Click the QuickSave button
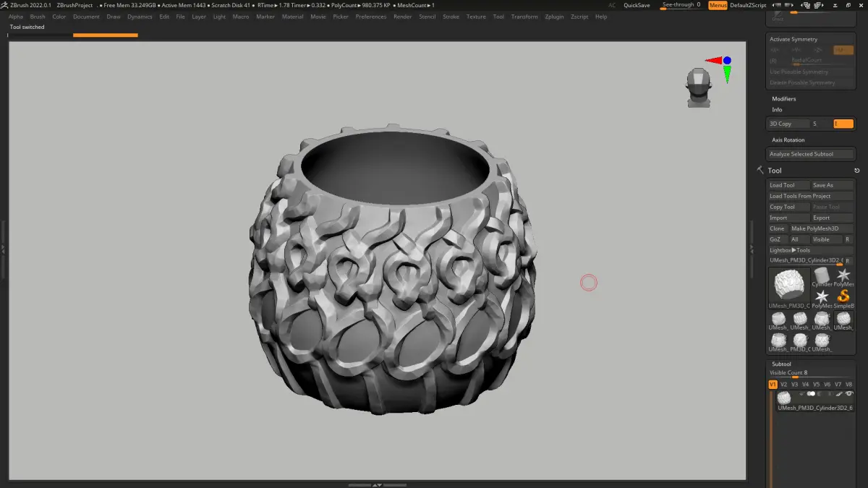The height and width of the screenshot is (488, 868). click(x=637, y=5)
